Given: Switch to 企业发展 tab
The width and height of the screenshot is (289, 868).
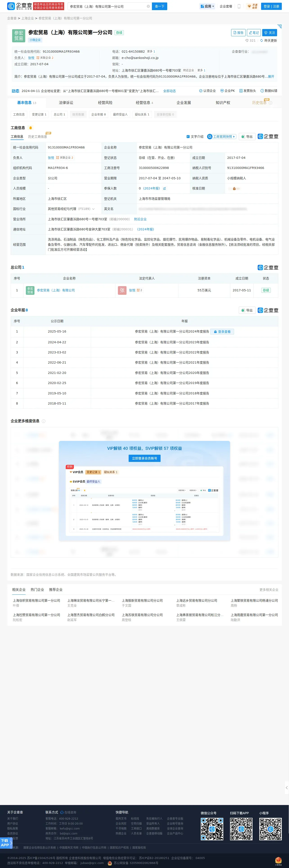Looking at the screenshot, I should [x=184, y=103].
